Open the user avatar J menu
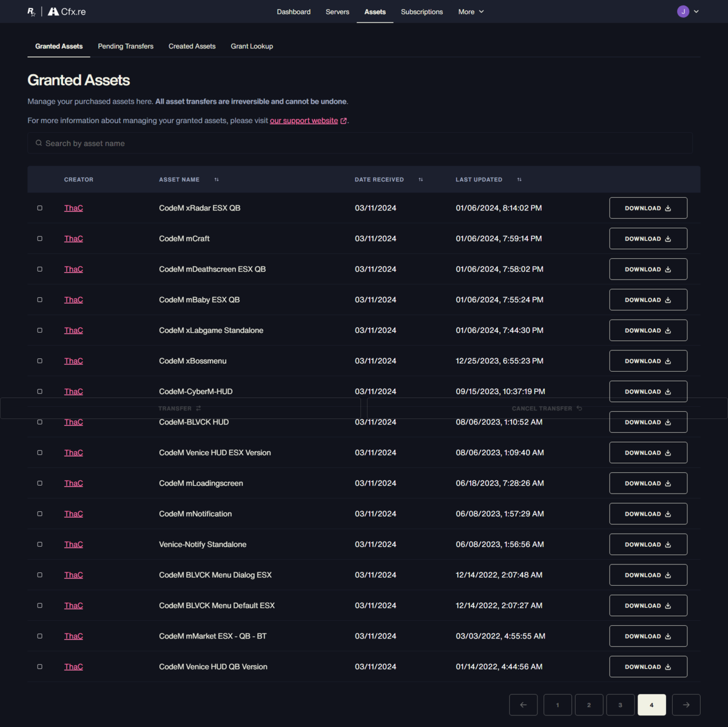This screenshot has height=727, width=728. click(x=683, y=12)
